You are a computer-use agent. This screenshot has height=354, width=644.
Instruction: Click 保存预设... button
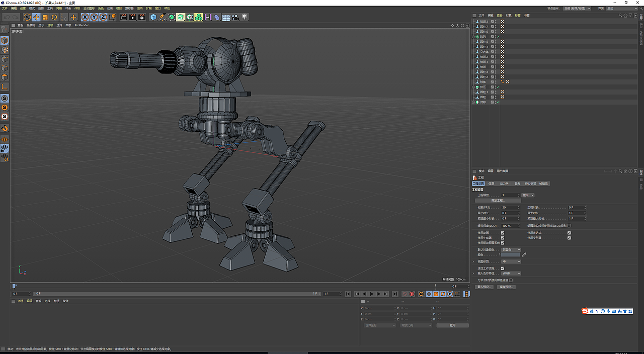point(507,287)
